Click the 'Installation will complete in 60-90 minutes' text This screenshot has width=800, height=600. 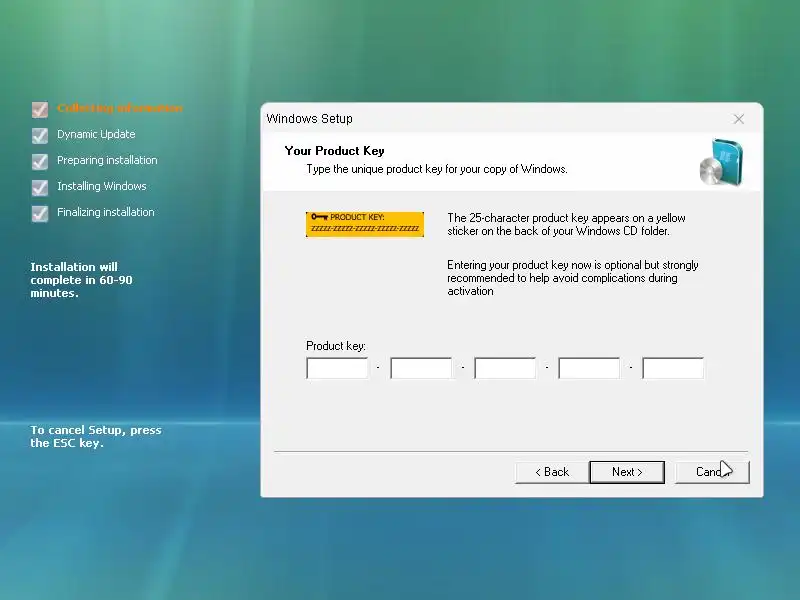pos(81,280)
